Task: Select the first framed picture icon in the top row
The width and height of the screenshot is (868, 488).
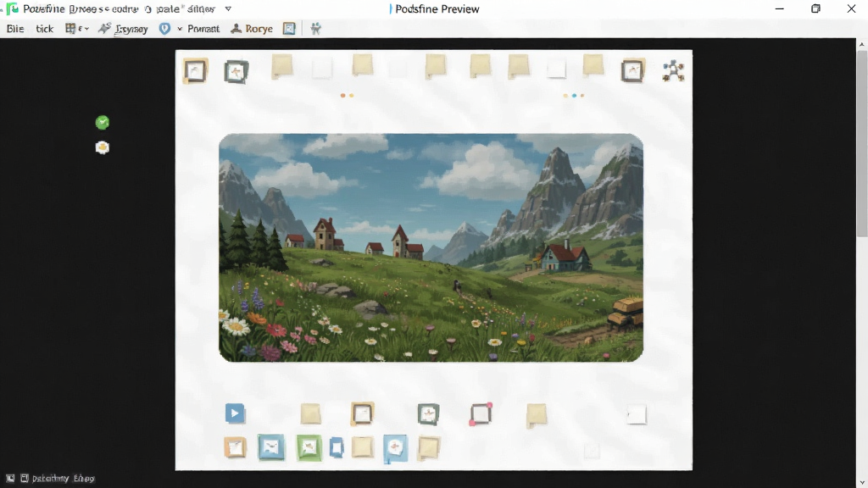Action: 195,71
